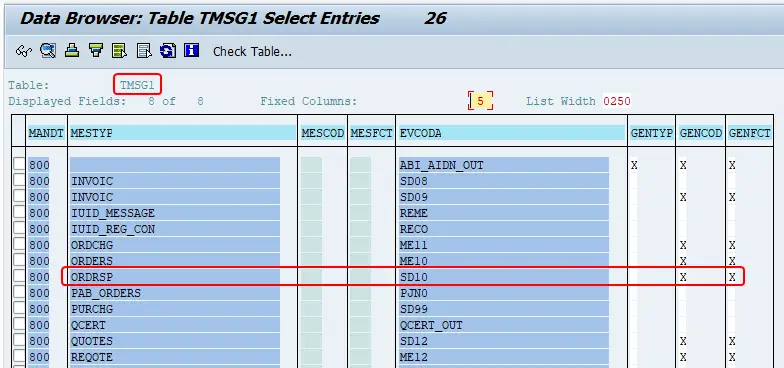Click the GENFCT column header

[x=750, y=133]
